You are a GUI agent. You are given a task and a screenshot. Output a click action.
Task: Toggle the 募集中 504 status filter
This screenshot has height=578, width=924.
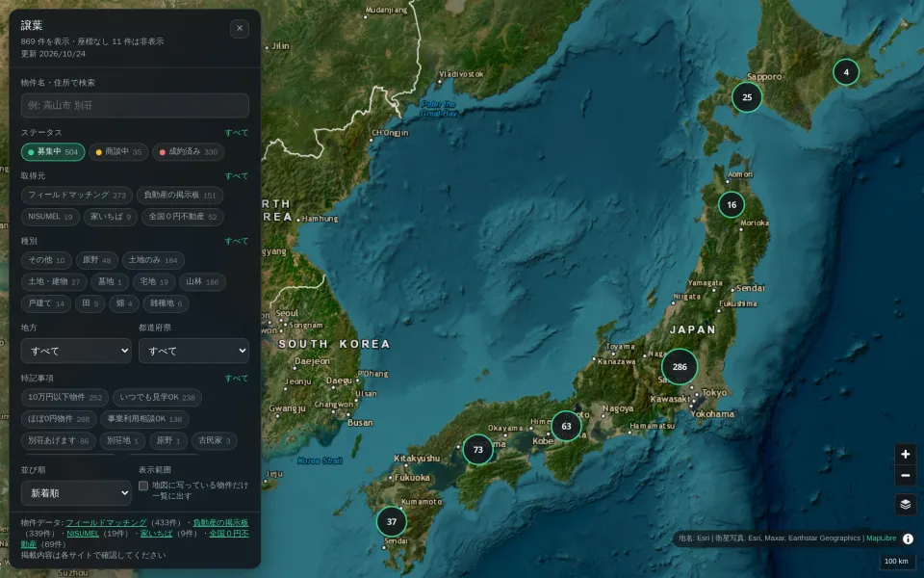tap(53, 151)
